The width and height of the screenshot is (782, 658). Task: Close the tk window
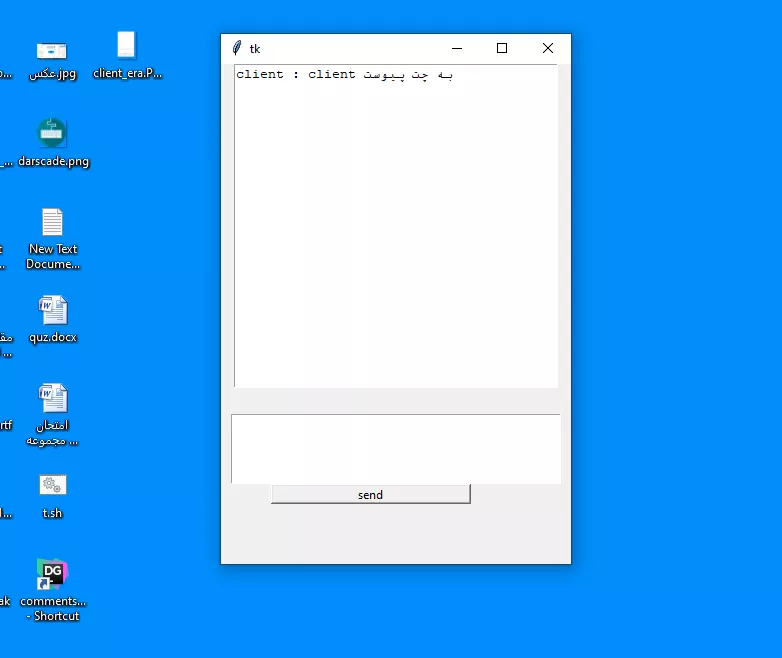548,48
